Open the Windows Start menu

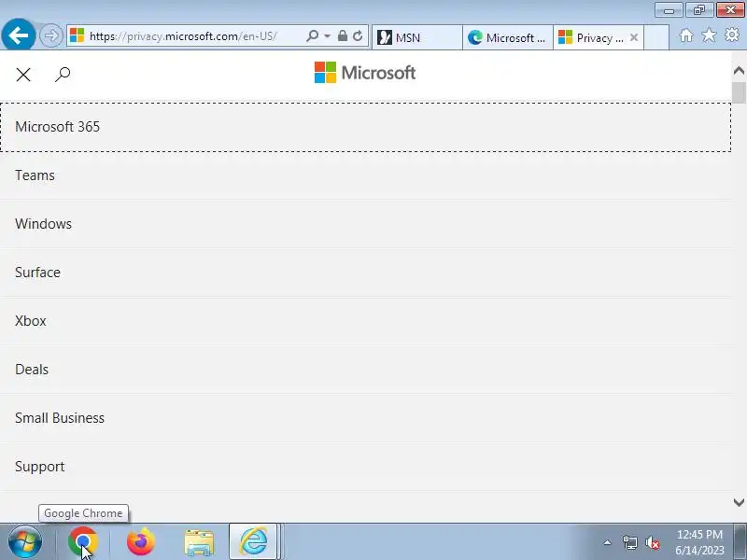point(25,542)
